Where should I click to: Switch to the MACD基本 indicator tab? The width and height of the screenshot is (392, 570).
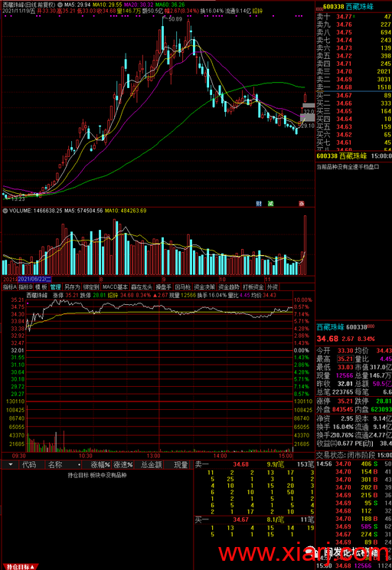point(115,287)
